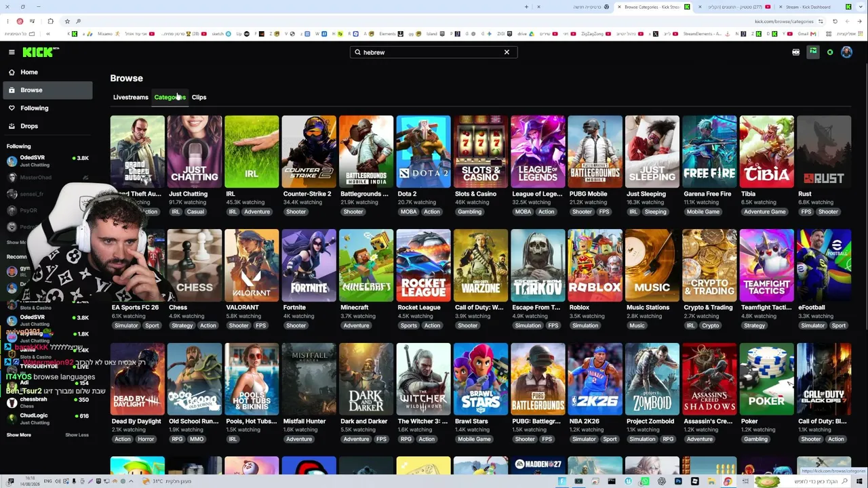Open the 31°C weather widget on the taskbar

(x=167, y=481)
